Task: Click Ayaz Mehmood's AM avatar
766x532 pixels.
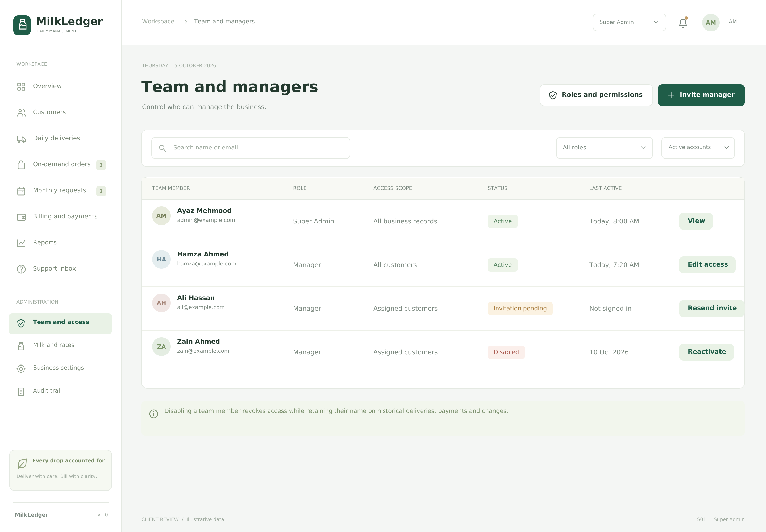Action: [161, 216]
